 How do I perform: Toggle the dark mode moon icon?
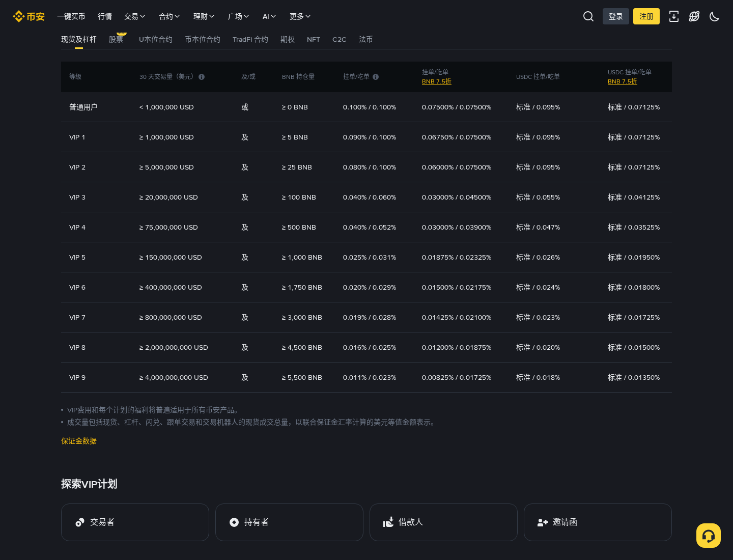point(715,16)
